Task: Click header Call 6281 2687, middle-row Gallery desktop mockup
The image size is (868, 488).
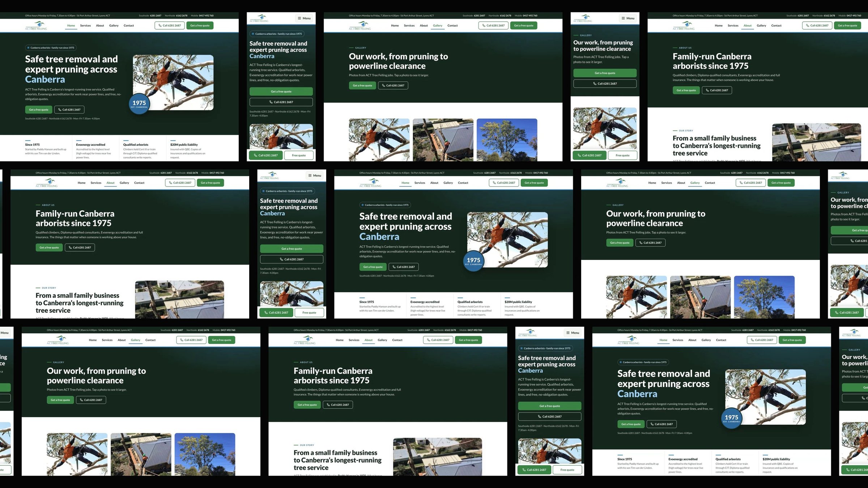Action: [750, 183]
